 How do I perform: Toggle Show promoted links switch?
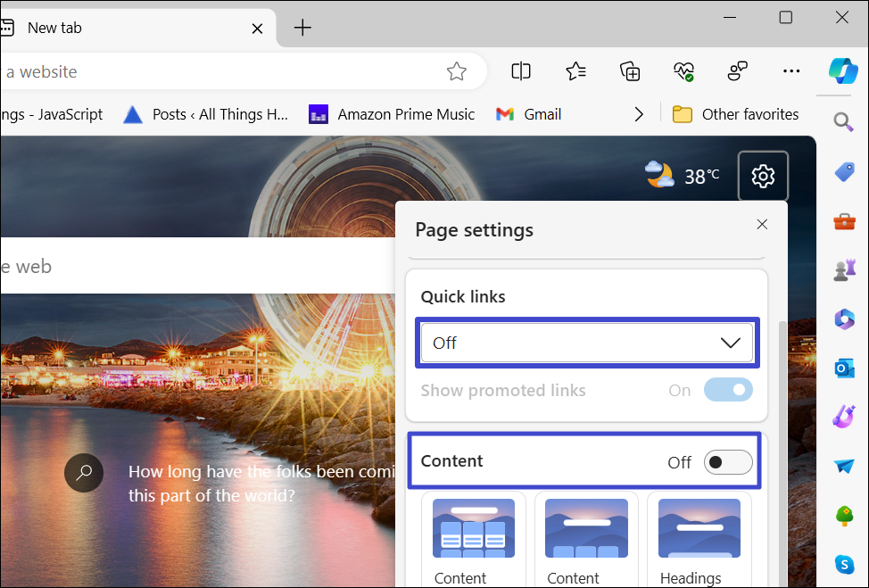point(727,390)
